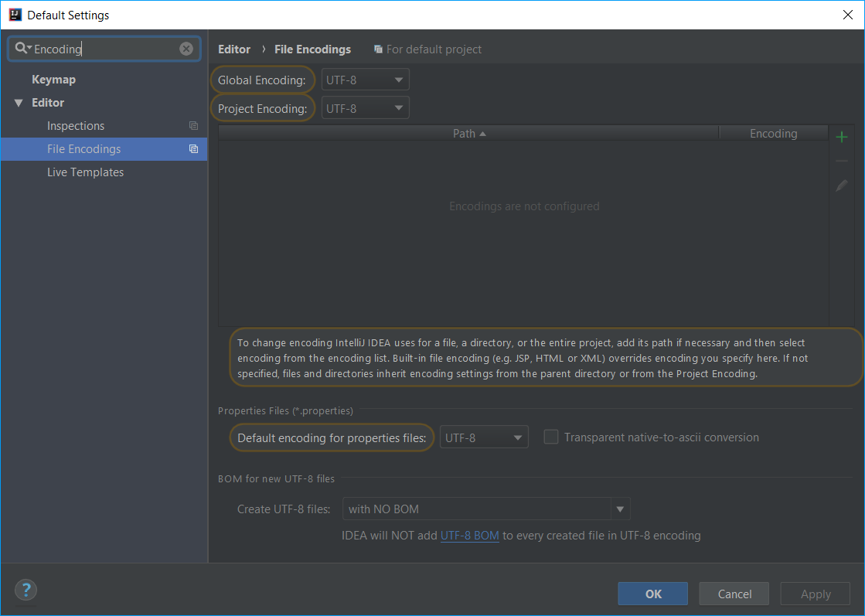Image resolution: width=865 pixels, height=616 pixels.
Task: Click the minus remove path icon
Action: [842, 162]
